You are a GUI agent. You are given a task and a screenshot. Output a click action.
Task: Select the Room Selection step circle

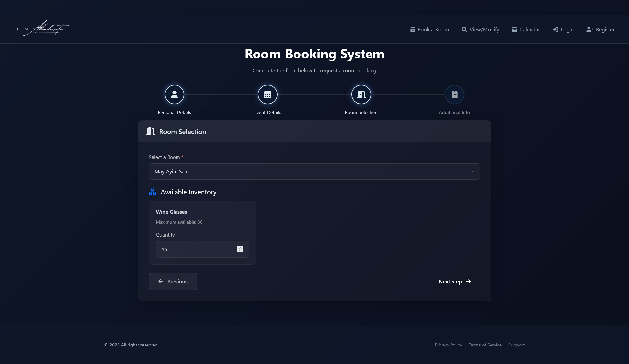point(361,94)
